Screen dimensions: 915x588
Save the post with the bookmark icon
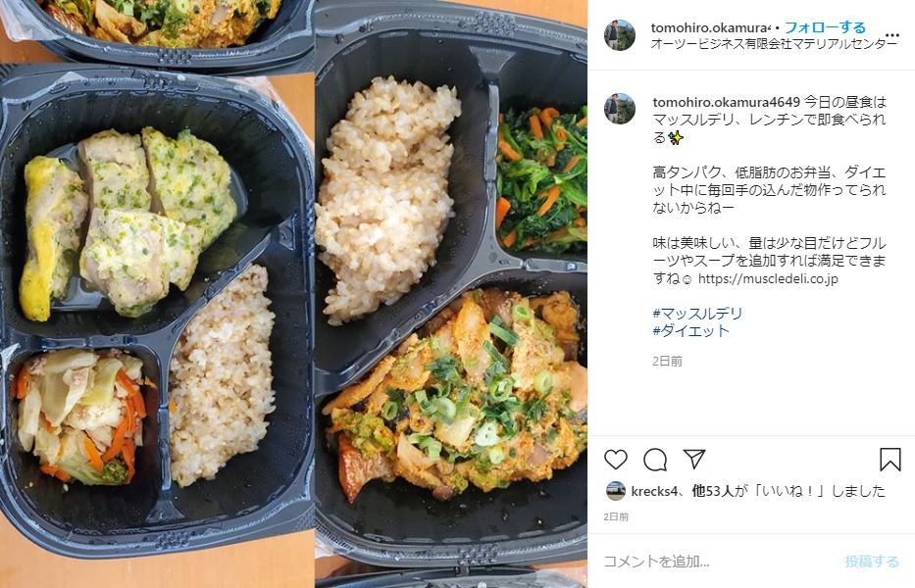(890, 460)
